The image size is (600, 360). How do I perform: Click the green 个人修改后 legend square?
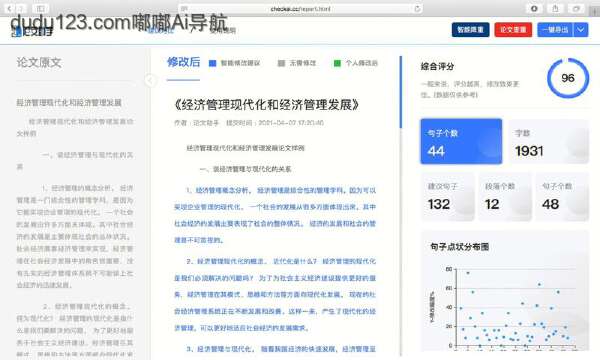click(x=337, y=63)
